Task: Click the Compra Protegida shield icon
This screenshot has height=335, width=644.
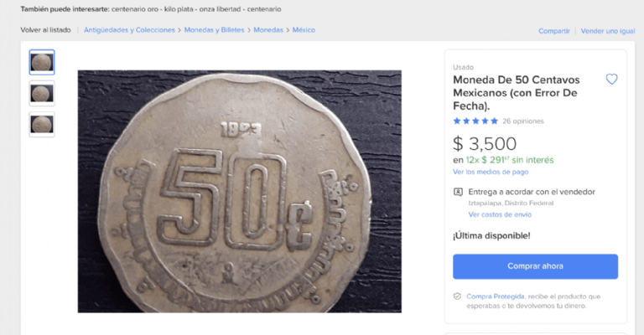Action: 457,296
